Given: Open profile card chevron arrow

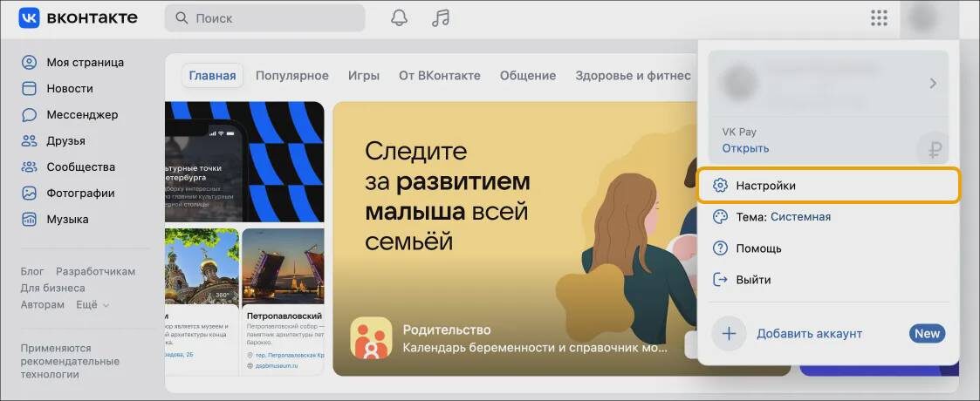Looking at the screenshot, I should tap(933, 83).
